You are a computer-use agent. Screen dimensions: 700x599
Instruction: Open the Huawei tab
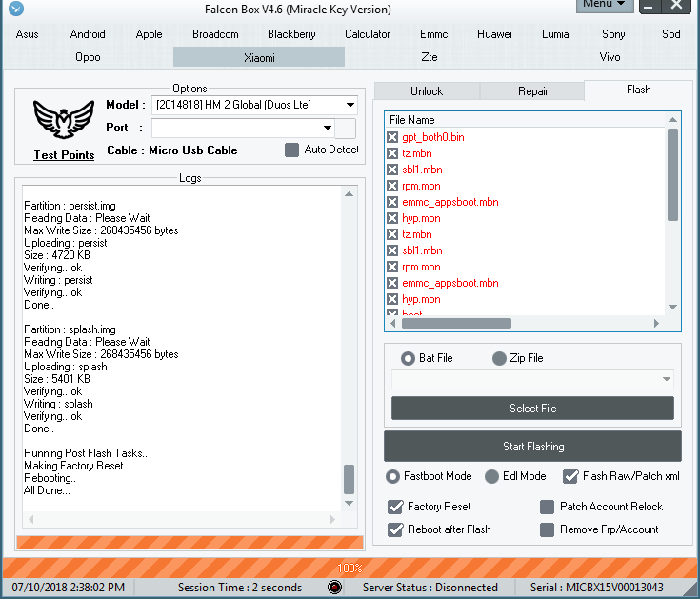click(494, 34)
